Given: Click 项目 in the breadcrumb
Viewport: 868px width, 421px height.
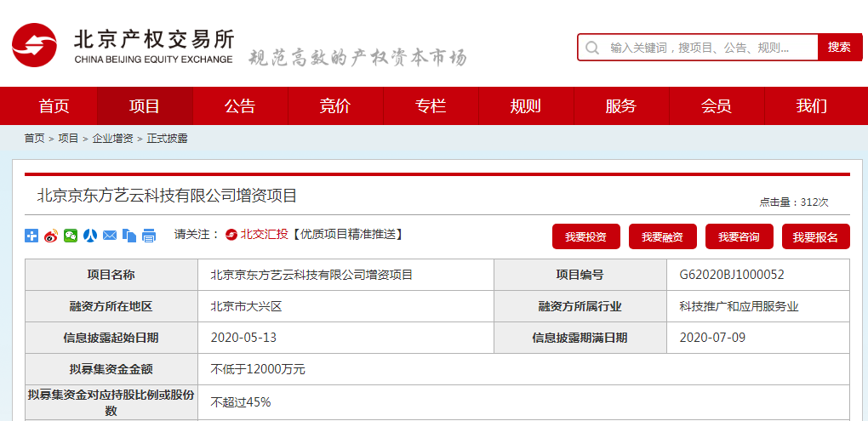Looking at the screenshot, I should coord(69,139).
